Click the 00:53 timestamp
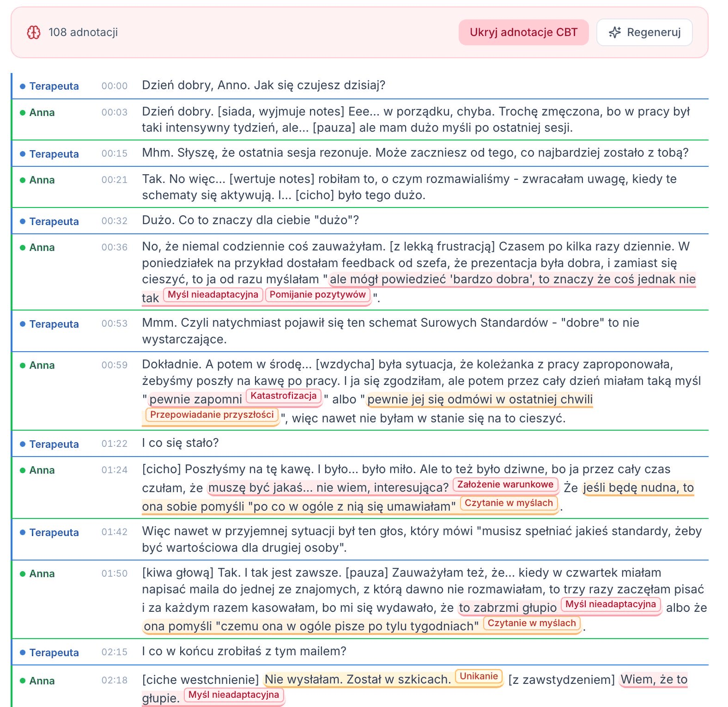Image resolution: width=728 pixels, height=707 pixels. (x=115, y=323)
